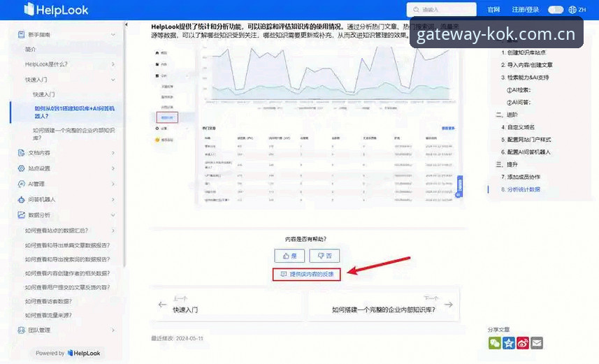Viewport: 599px width, 364px height.
Task: Expand the 问答机器人 chevron
Action: [x=113, y=199]
